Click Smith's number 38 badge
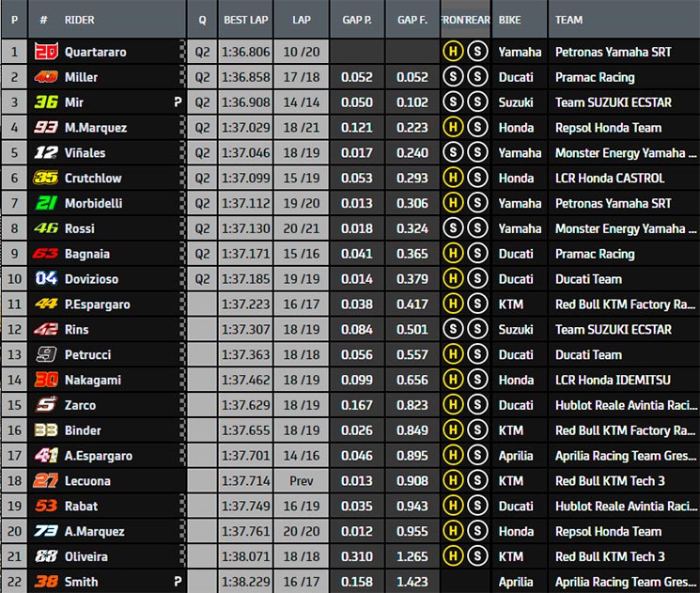The image size is (700, 593). (46, 582)
